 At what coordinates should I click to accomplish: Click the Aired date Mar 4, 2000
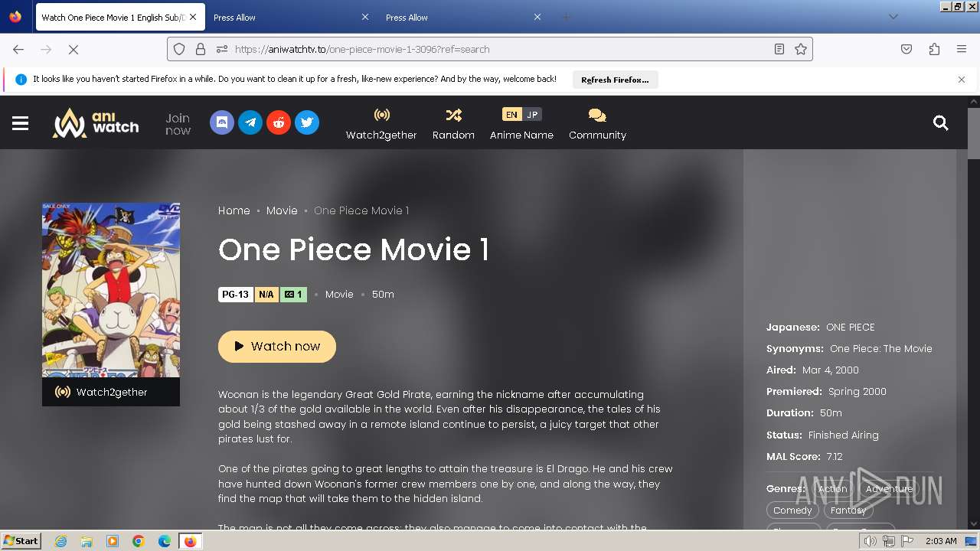pyautogui.click(x=831, y=370)
